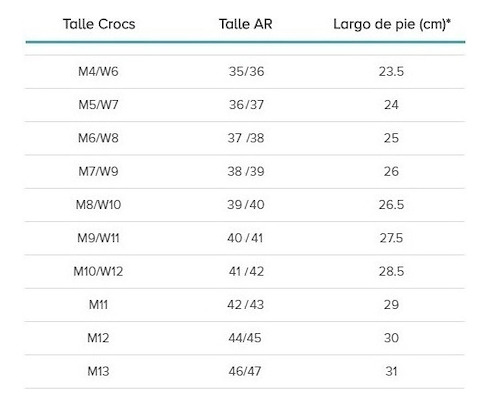Select the M5/W7 size cell

[x=98, y=105]
